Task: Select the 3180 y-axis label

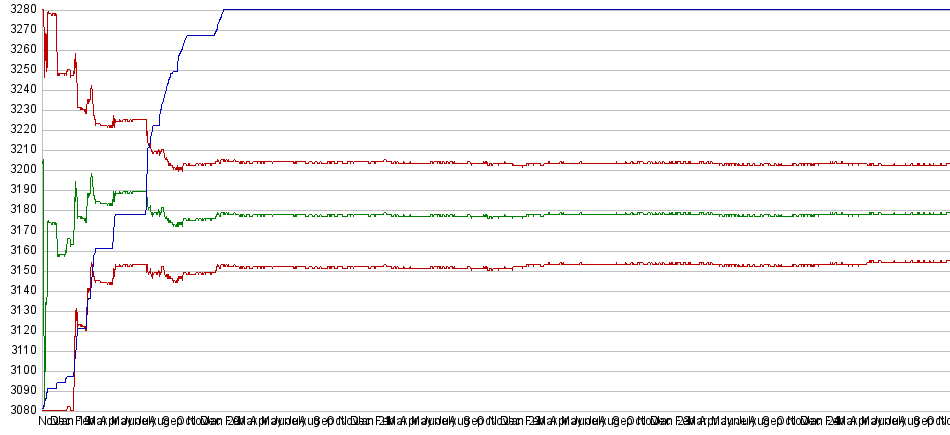Action: (x=20, y=209)
